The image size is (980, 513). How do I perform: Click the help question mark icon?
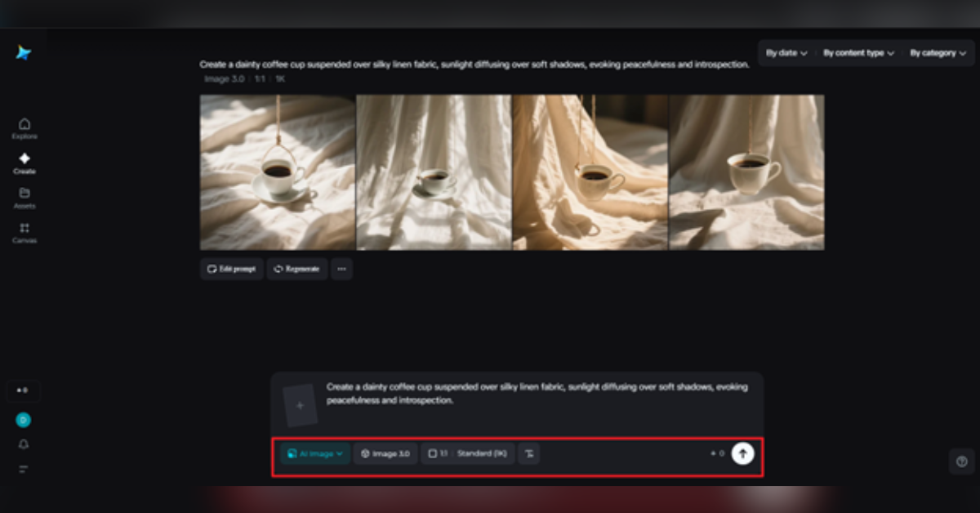click(x=961, y=462)
